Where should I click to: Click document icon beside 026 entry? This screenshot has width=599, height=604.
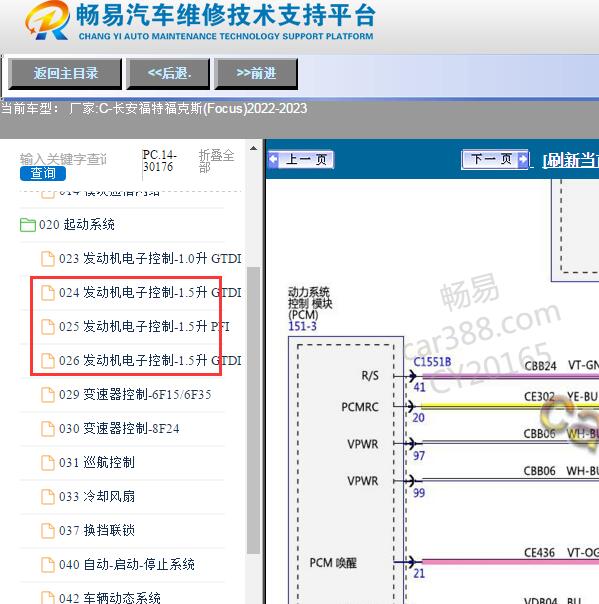48,361
